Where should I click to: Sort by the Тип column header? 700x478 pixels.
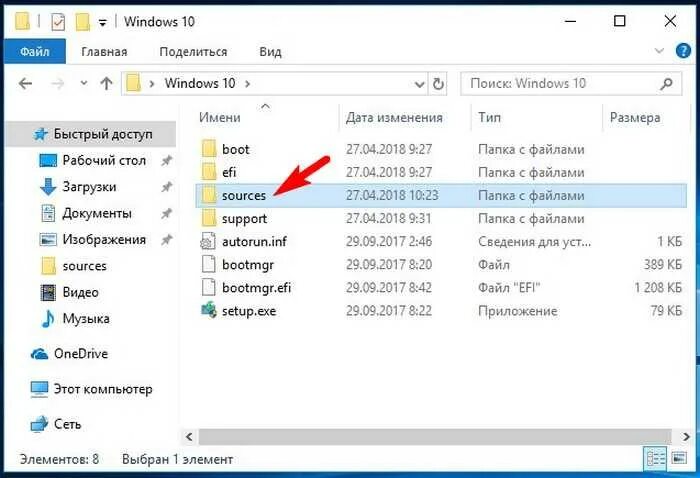coord(489,117)
